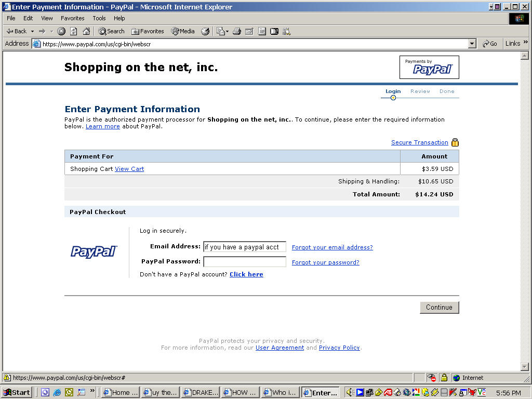Open the Edit menu
Screen dimensions: 532x399
[x=28, y=18]
